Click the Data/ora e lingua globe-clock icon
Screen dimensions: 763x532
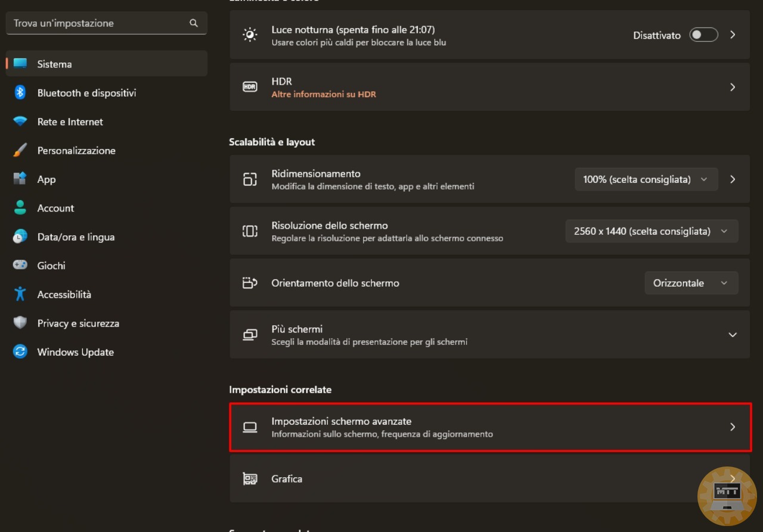click(x=20, y=237)
